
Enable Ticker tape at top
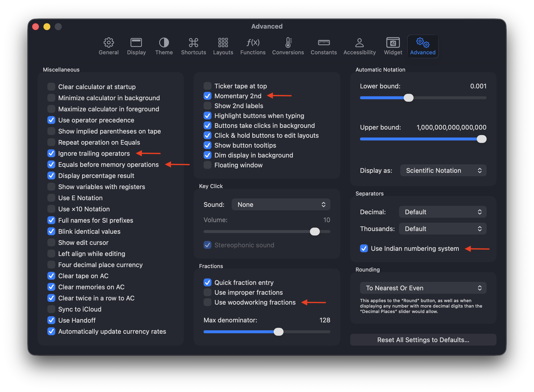click(208, 86)
